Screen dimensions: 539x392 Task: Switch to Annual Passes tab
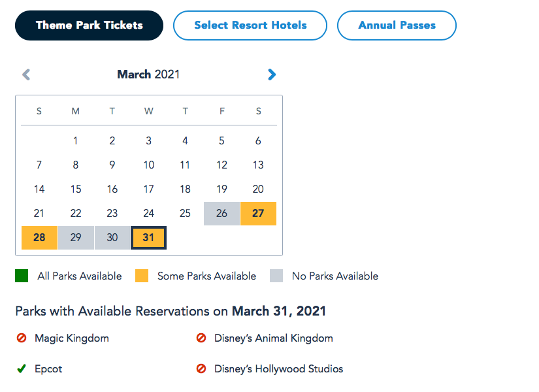(x=397, y=25)
